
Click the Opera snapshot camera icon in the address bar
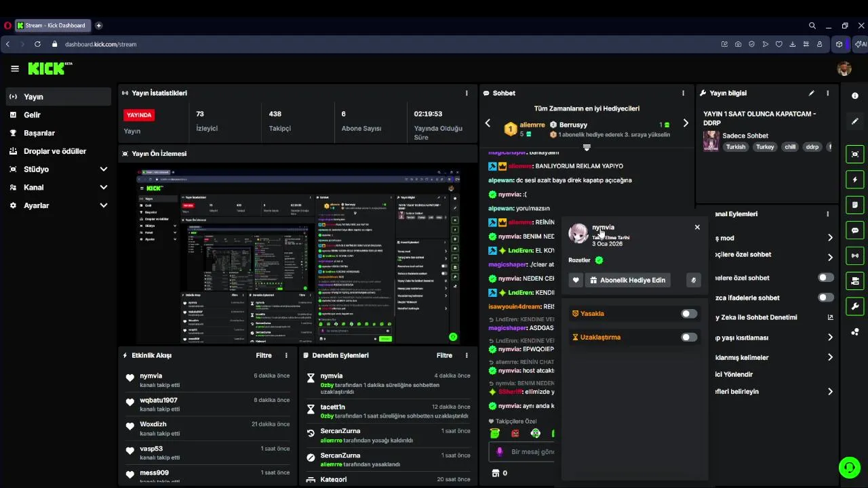click(x=738, y=44)
